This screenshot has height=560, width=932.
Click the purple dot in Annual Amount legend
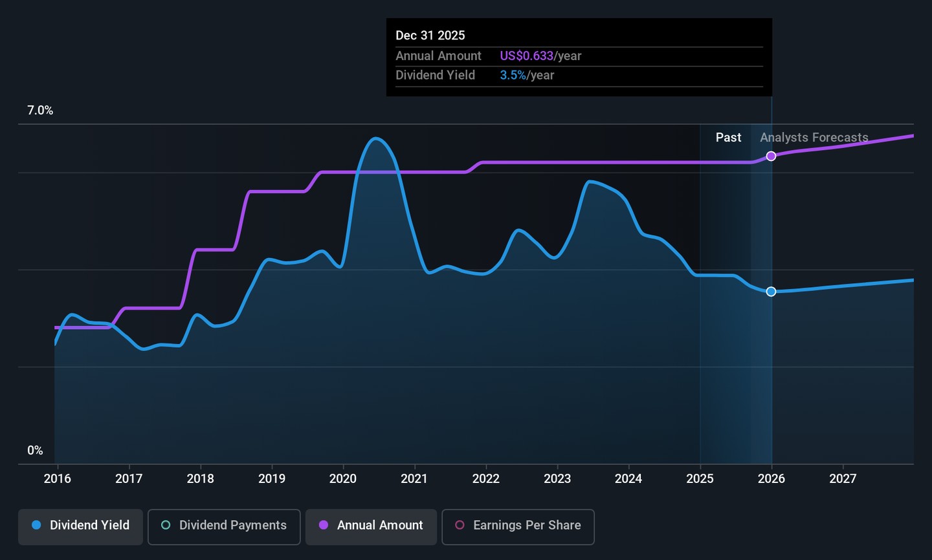324,525
